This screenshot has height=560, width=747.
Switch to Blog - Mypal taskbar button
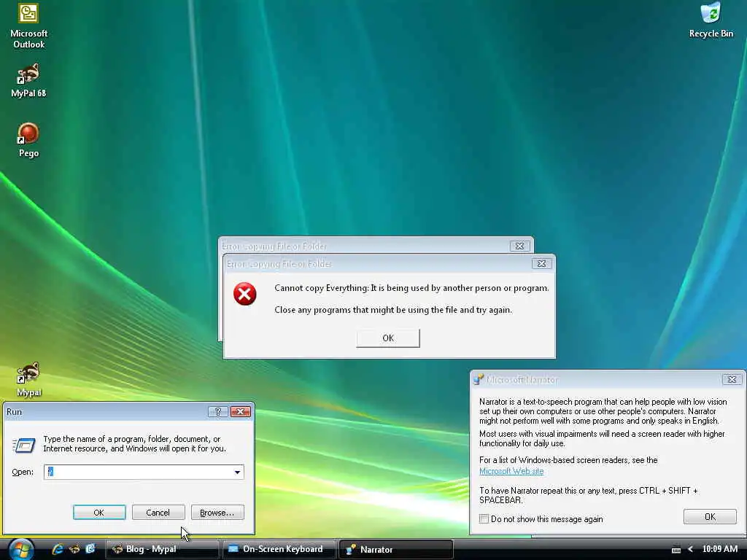click(162, 549)
